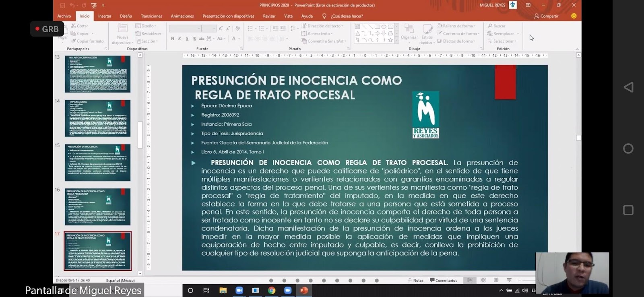
Task: Open the change case Aa dropdown
Action: (x=221, y=39)
